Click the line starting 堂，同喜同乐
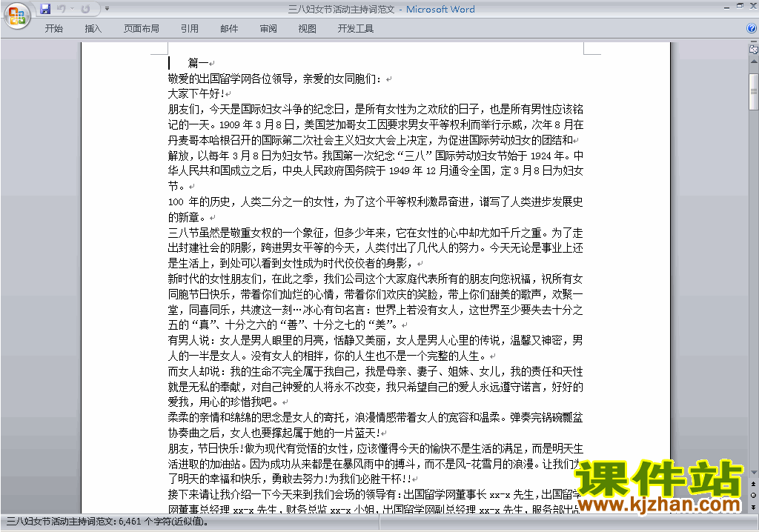 click(x=376, y=310)
